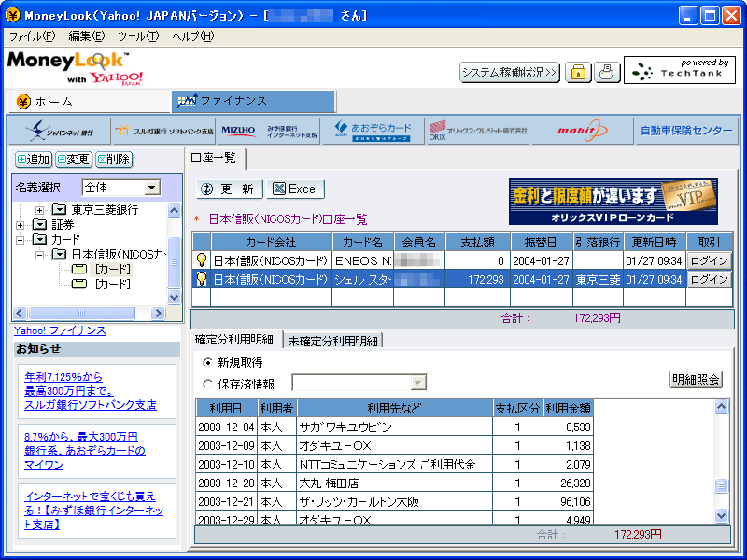This screenshot has height=560, width=747.
Task: Click the 明細照会 button
Action: [696, 380]
